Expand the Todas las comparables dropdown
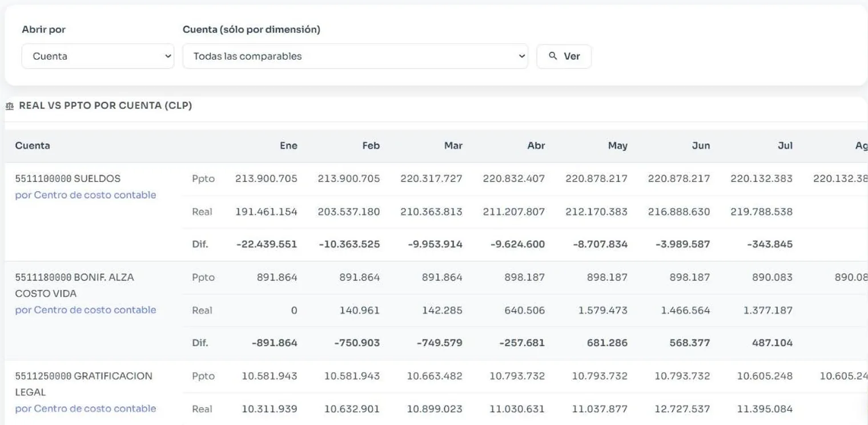 coord(355,56)
